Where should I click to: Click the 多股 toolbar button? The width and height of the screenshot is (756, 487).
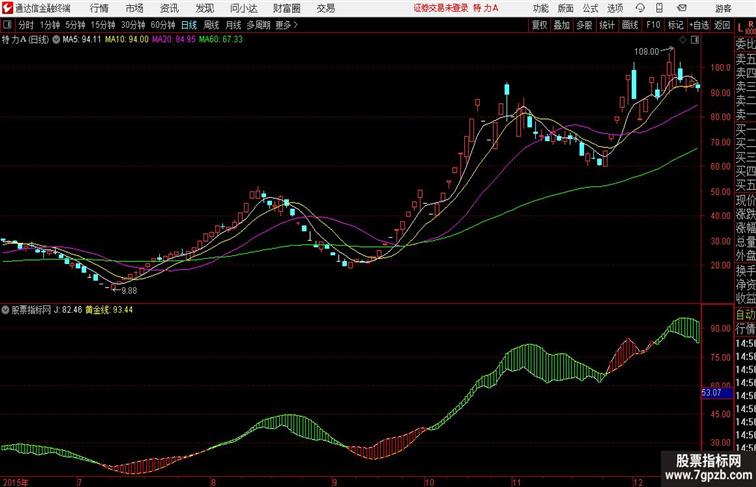click(x=584, y=25)
